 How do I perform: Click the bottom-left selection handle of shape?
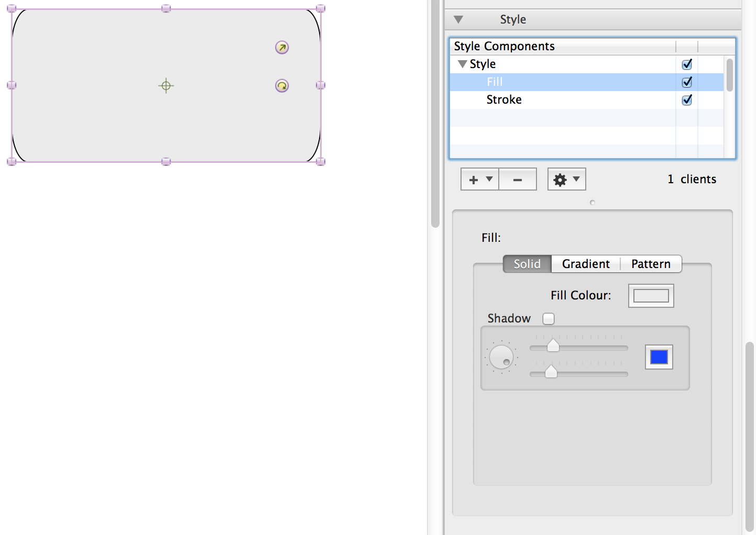12,162
